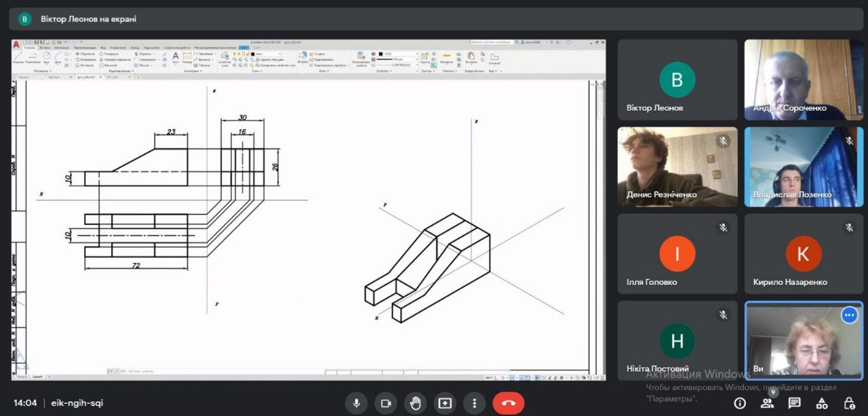Show the participants list
This screenshot has width=868, height=416.
click(767, 403)
